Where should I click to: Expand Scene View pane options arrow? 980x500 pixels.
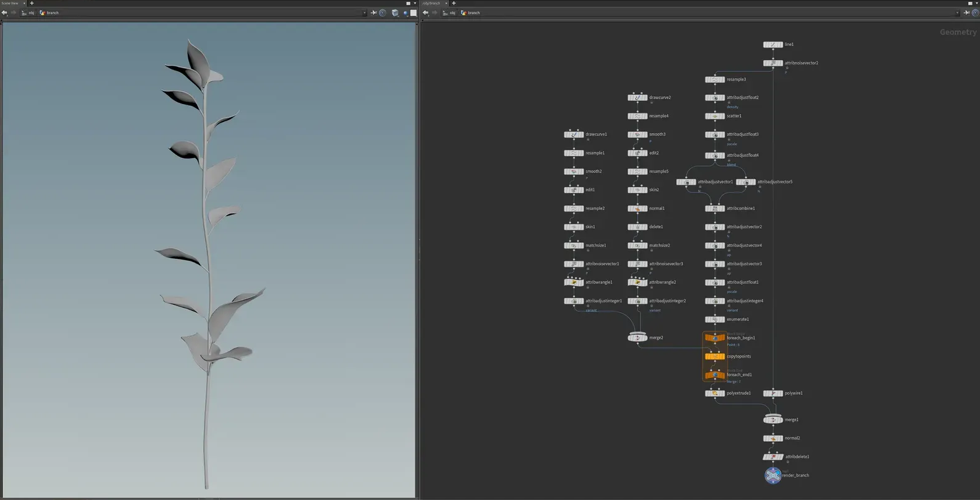click(415, 3)
